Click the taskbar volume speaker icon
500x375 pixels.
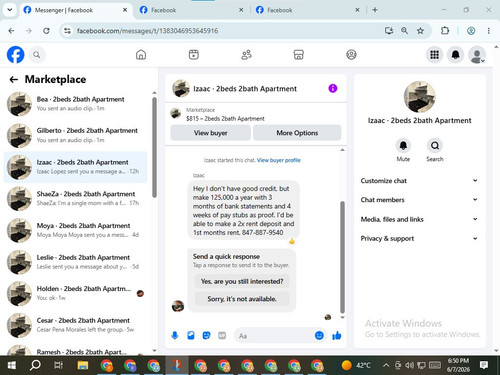click(409, 365)
